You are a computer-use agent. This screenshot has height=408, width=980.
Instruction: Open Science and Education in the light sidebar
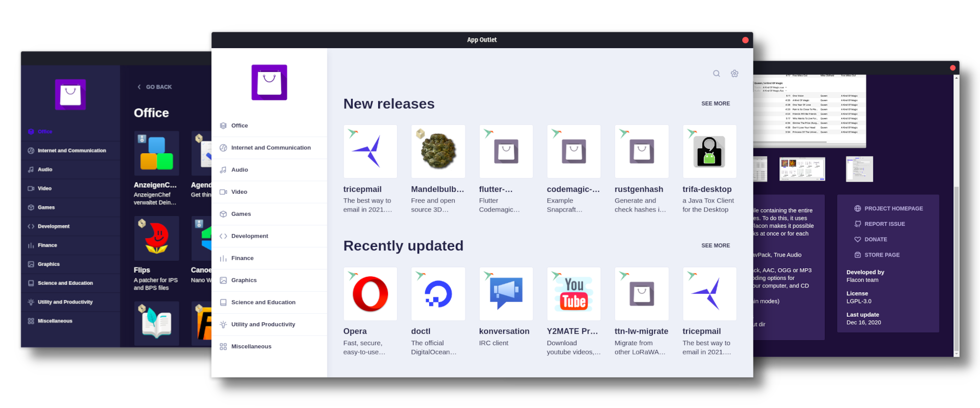coord(269,302)
